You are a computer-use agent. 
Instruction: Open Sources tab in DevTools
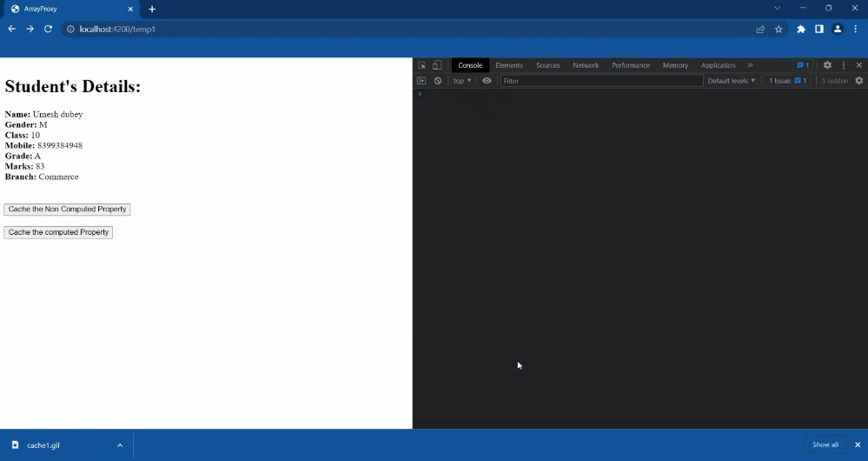click(x=547, y=65)
